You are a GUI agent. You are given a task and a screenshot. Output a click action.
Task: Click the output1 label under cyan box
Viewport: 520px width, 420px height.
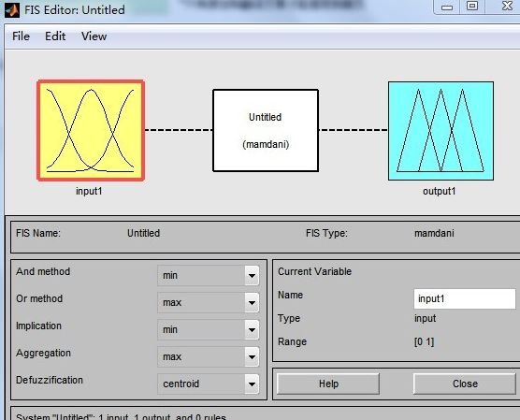click(440, 191)
